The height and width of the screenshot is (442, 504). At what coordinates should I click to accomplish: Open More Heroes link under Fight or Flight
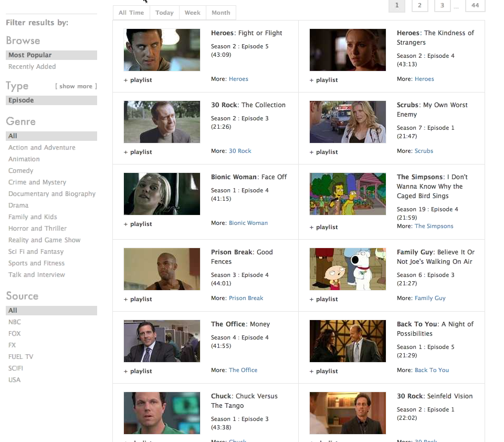pyautogui.click(x=238, y=79)
